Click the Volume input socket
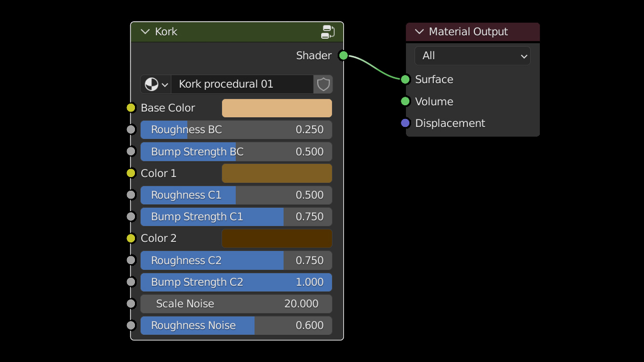 [x=405, y=101]
